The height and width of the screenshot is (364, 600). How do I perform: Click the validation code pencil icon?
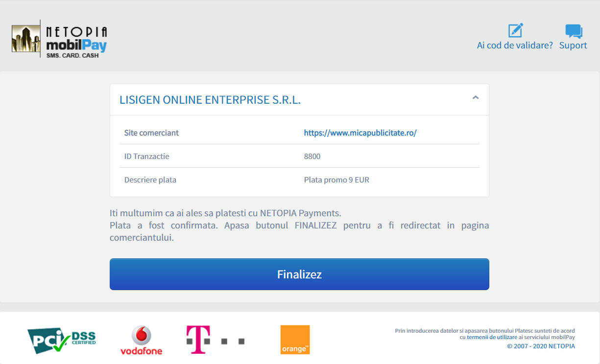[x=515, y=30]
